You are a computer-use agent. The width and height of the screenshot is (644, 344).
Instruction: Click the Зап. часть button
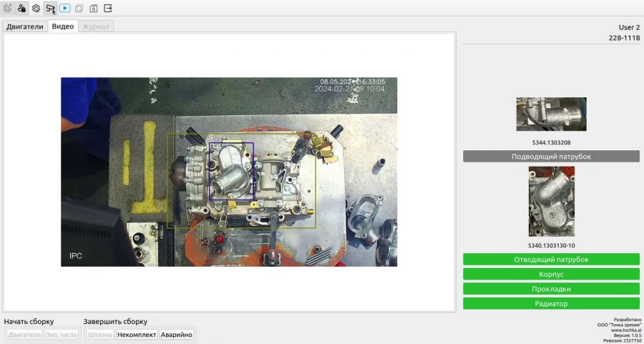click(x=60, y=335)
